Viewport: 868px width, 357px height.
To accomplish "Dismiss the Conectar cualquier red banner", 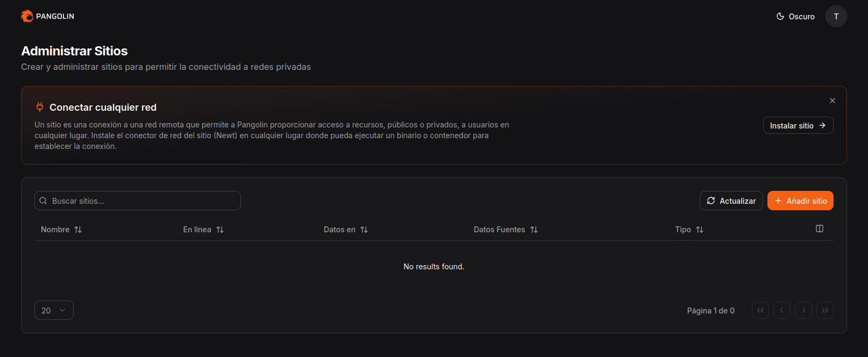I will tap(832, 101).
